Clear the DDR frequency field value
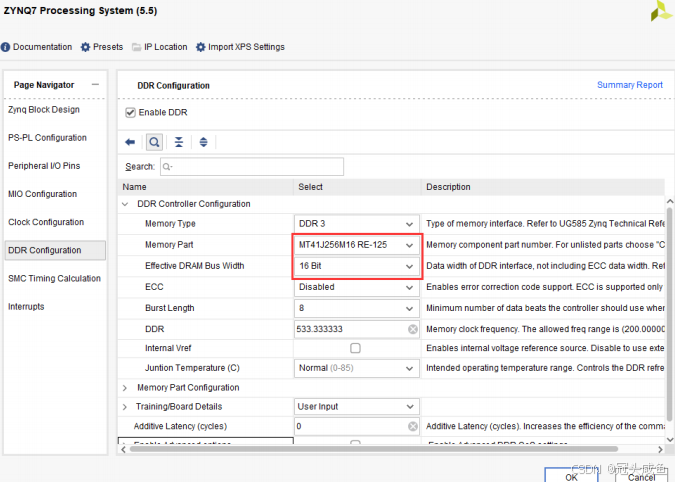675x483 pixels. click(412, 329)
